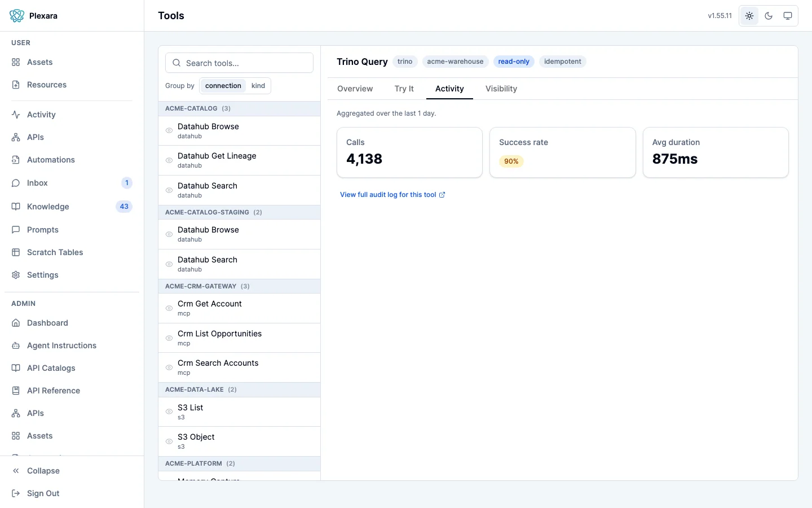Screen dimensions: 812x508
Task: Click the Avg duration value 875ms
Action: click(675, 159)
